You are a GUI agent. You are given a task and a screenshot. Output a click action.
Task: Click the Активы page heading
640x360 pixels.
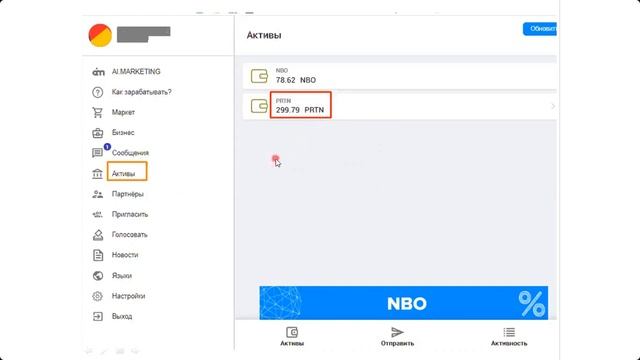click(x=264, y=36)
